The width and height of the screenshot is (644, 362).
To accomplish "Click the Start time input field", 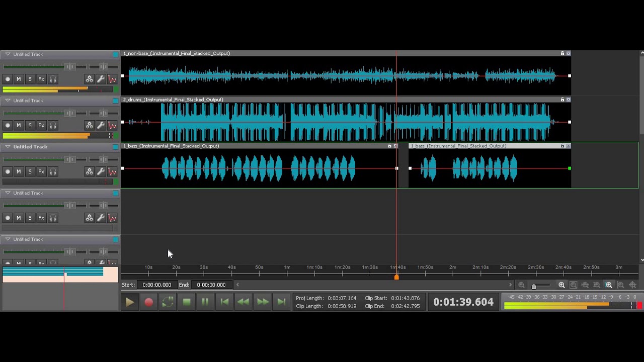I will tap(156, 285).
